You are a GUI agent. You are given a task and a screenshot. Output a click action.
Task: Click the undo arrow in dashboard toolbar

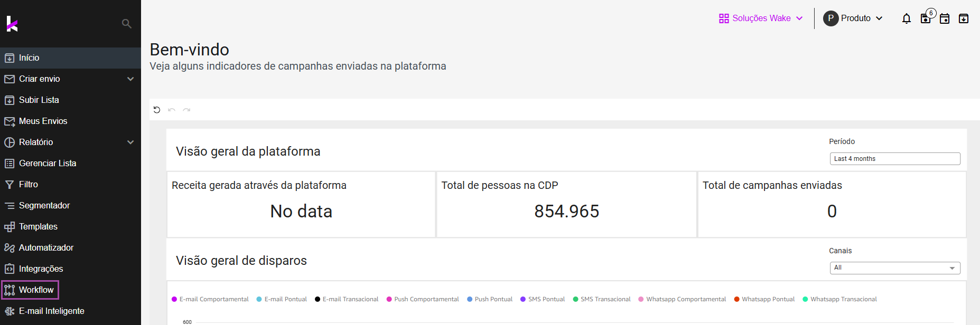(172, 110)
